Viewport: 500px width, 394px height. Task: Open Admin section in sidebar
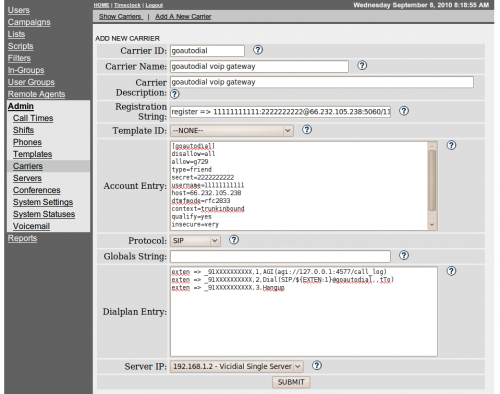tap(21, 106)
